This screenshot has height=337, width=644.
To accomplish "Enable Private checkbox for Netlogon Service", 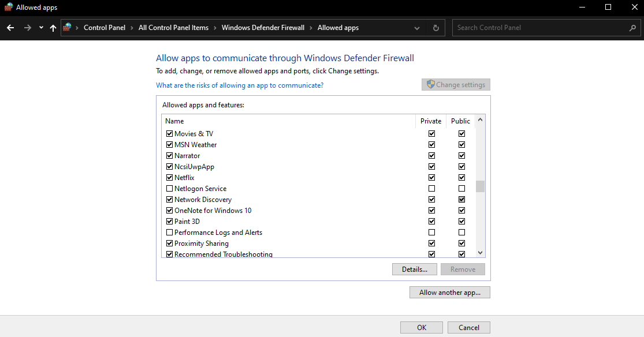I will [431, 189].
